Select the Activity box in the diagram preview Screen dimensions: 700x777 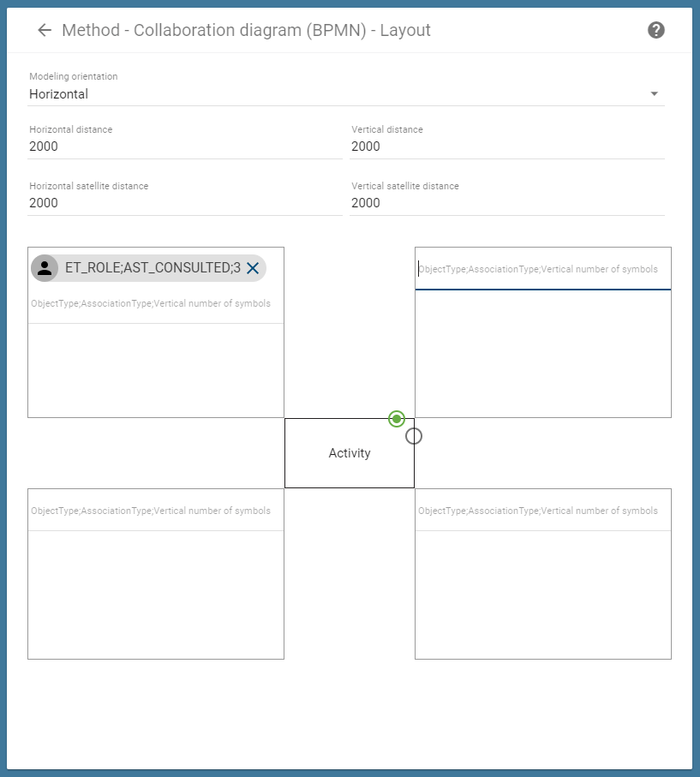[x=350, y=452]
